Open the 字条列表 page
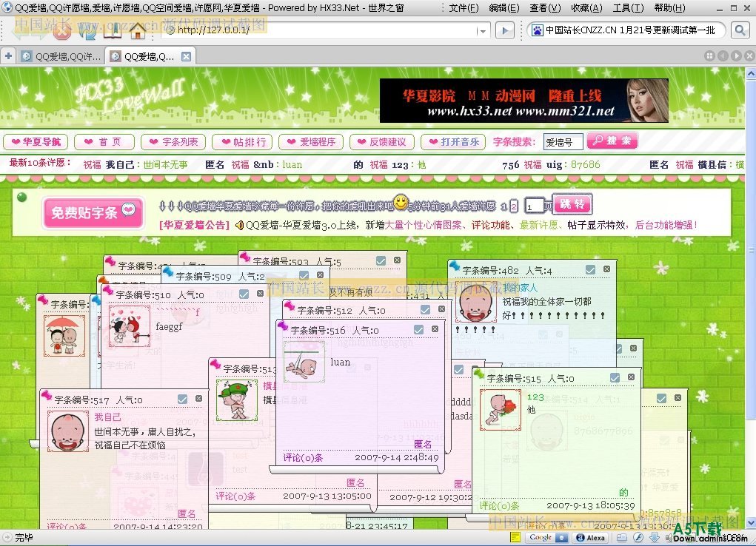This screenshot has height=546, width=756. 173,142
